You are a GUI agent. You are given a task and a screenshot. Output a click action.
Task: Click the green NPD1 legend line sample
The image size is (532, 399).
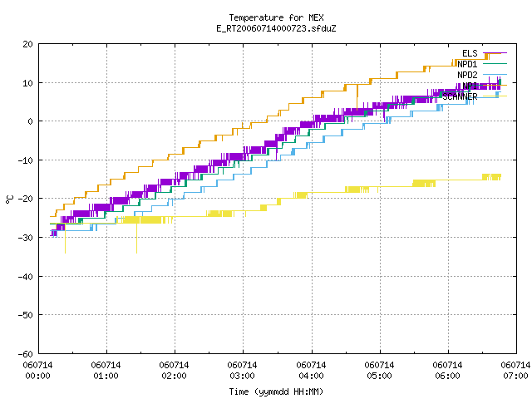pos(495,63)
